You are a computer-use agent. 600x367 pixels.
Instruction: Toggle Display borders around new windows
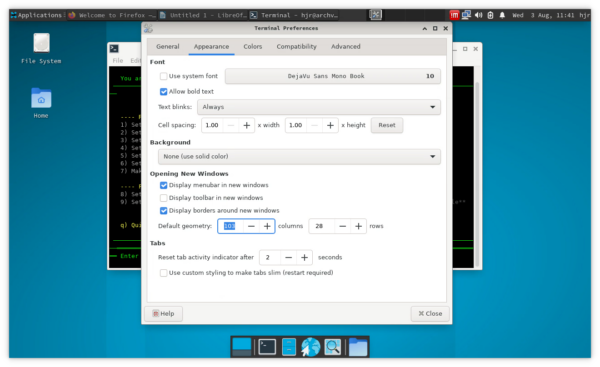click(x=163, y=210)
